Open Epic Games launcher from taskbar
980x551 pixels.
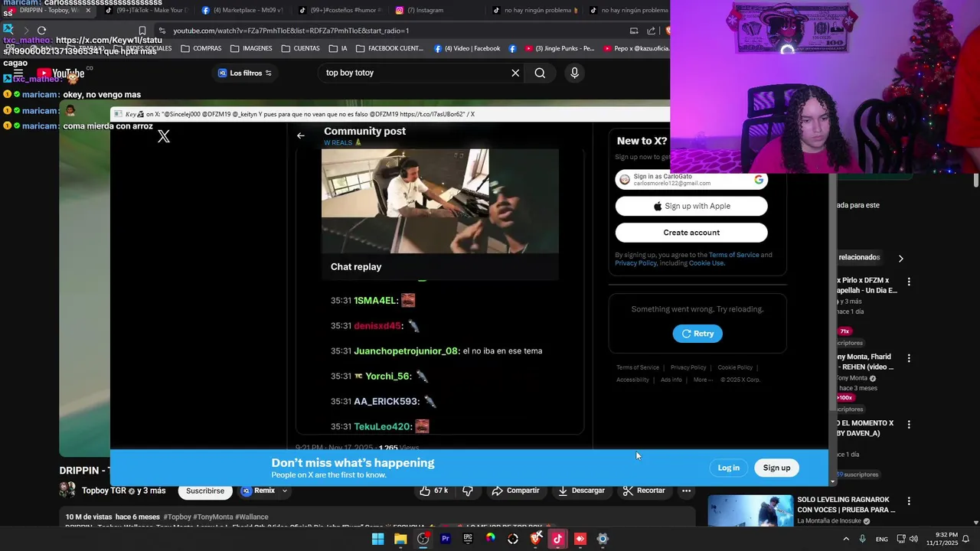pos(468,539)
